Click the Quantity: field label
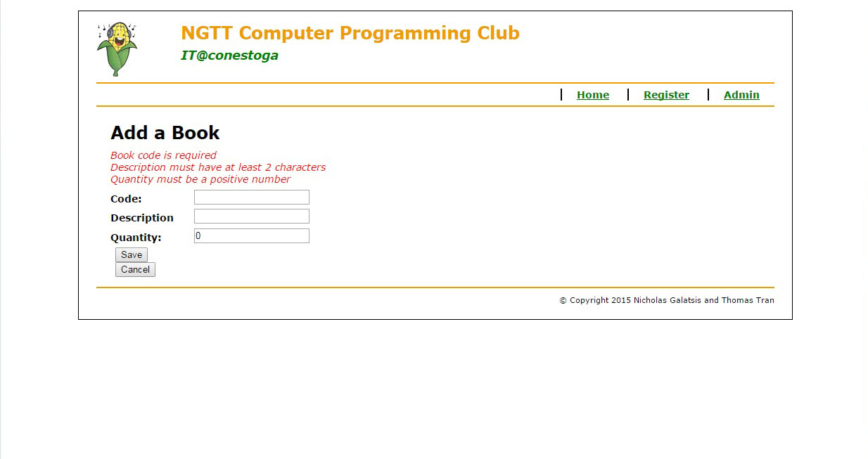This screenshot has height=459, width=868. (136, 238)
